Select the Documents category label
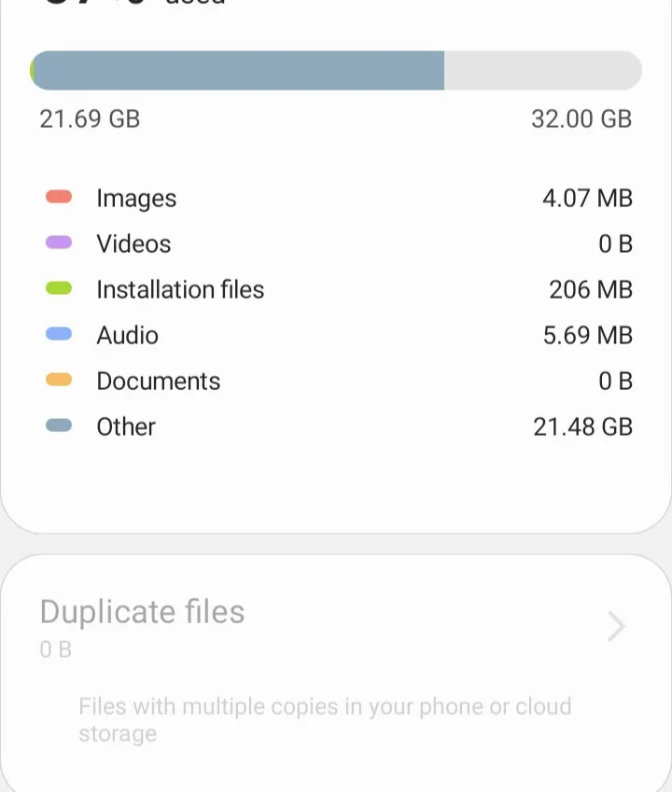This screenshot has width=672, height=792. coord(158,381)
